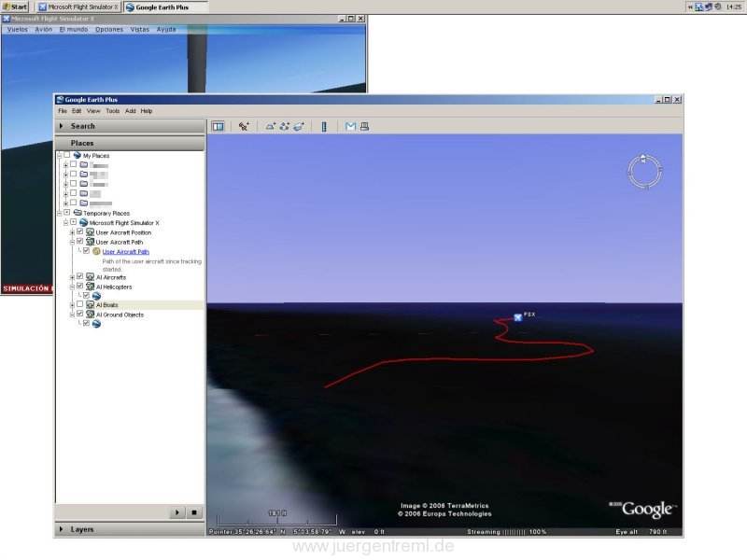747x560 pixels.
Task: Open the Add menu in Google Earth
Action: [131, 111]
